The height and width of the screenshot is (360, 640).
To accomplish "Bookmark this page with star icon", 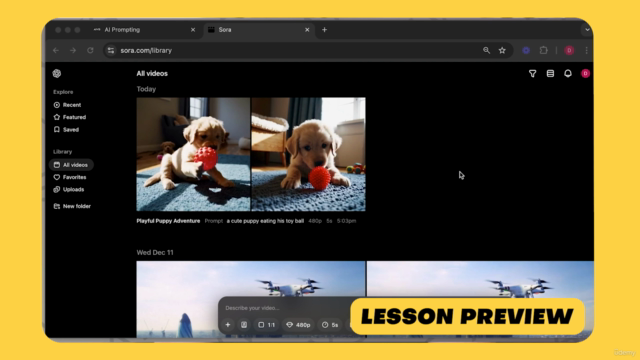I will pos(502,51).
